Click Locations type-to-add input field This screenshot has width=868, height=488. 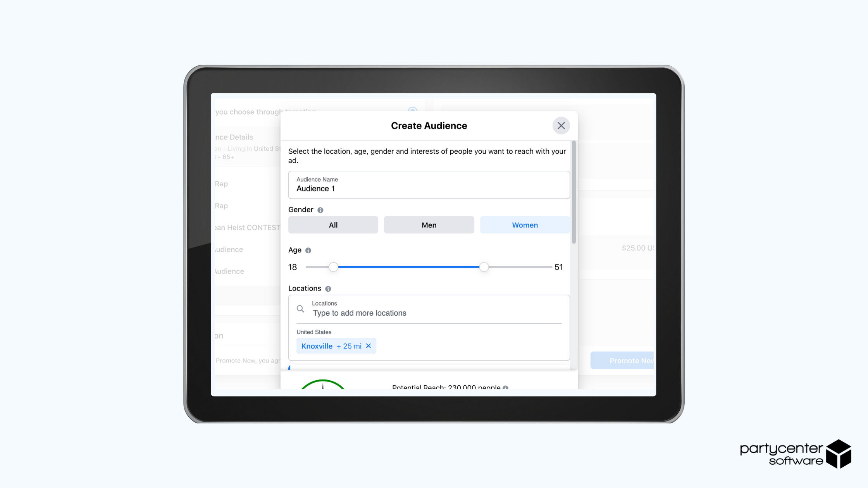pyautogui.click(x=429, y=313)
